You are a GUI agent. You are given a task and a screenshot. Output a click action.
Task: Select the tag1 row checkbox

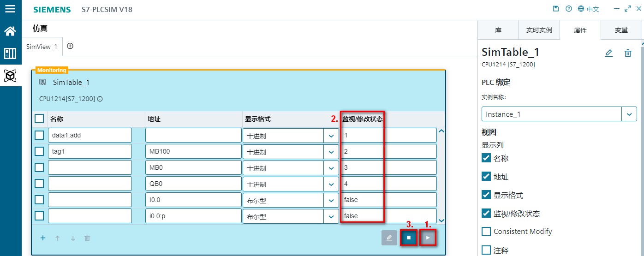(40, 151)
